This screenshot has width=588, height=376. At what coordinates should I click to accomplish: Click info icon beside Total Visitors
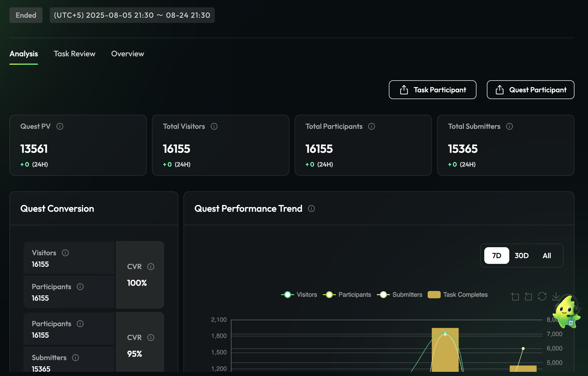(x=214, y=126)
